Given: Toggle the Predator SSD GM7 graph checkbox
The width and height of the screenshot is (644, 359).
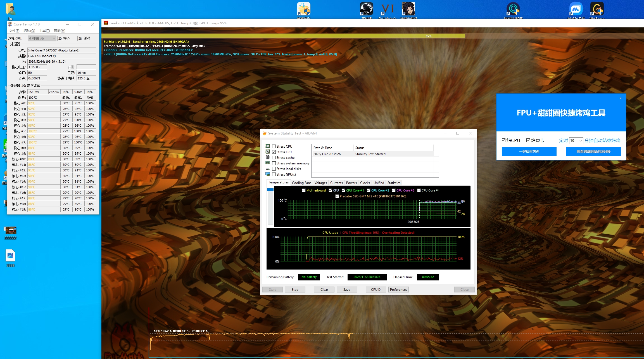Looking at the screenshot, I should tap(337, 196).
